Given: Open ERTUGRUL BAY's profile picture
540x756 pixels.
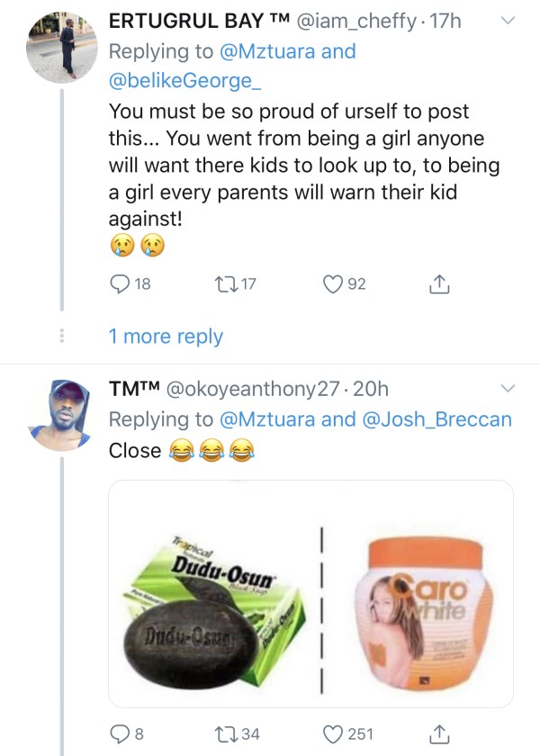Looking at the screenshot, I should tap(58, 46).
